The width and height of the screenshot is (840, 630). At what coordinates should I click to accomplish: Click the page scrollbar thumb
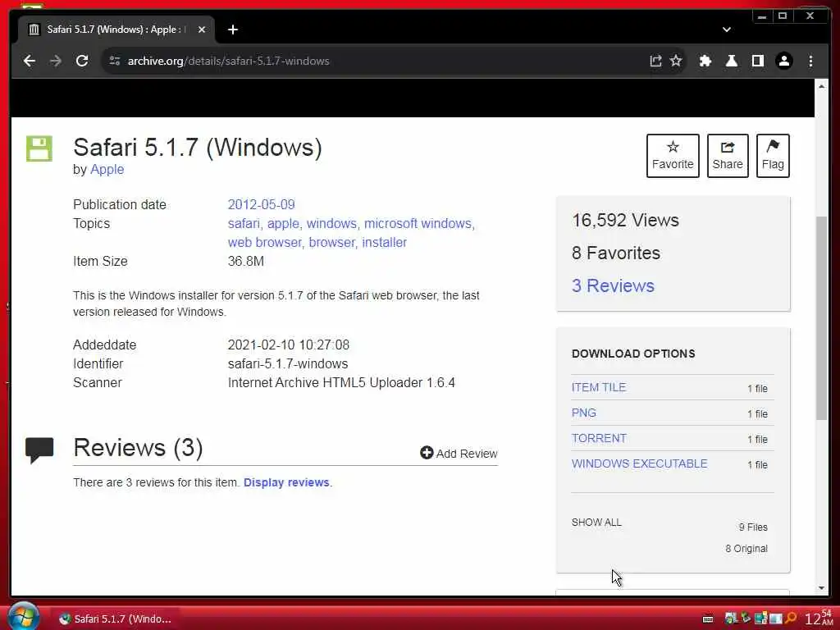(x=821, y=317)
